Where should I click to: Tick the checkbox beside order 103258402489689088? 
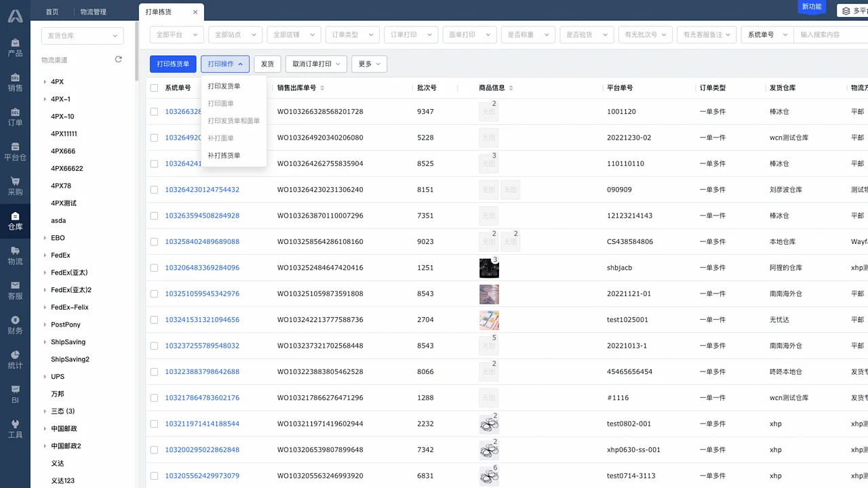pos(154,241)
